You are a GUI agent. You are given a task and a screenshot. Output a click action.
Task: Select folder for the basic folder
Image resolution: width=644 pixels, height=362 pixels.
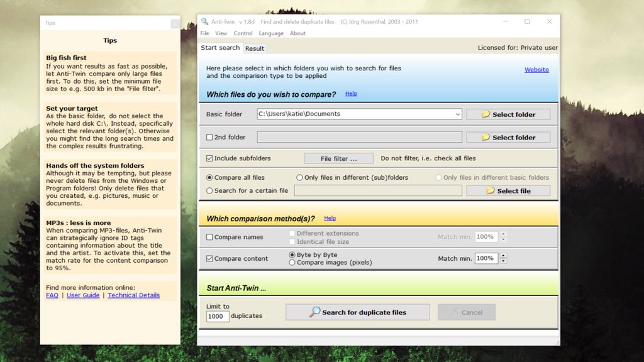(x=508, y=114)
